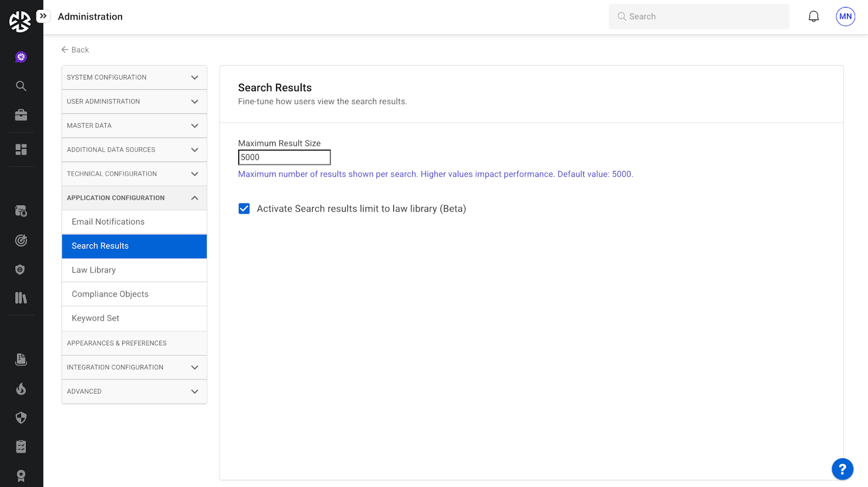This screenshot has height=487, width=868.
Task: Uncheck Activate Search results limit to law library
Action: [244, 209]
